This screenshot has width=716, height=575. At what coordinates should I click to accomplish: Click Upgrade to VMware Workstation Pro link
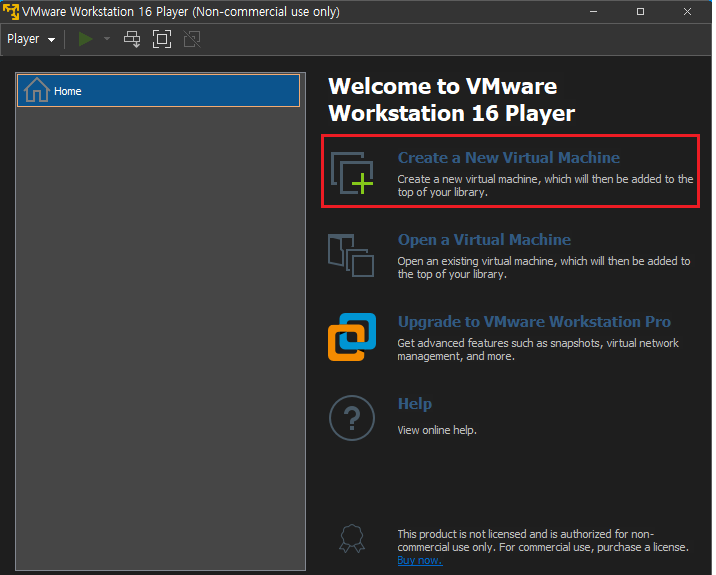(x=534, y=322)
